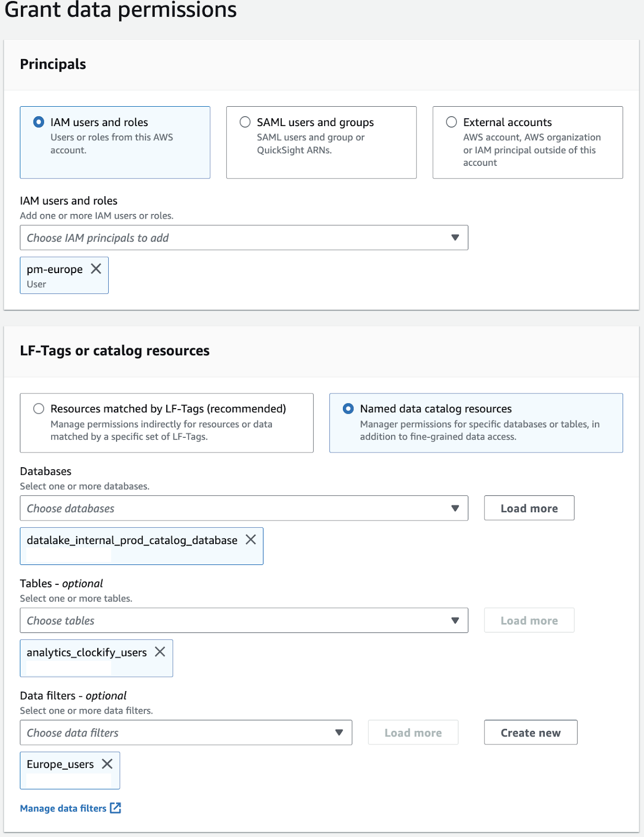Click Load more next to tables dropdown
Screen dimensions: 644x837
[529, 620]
